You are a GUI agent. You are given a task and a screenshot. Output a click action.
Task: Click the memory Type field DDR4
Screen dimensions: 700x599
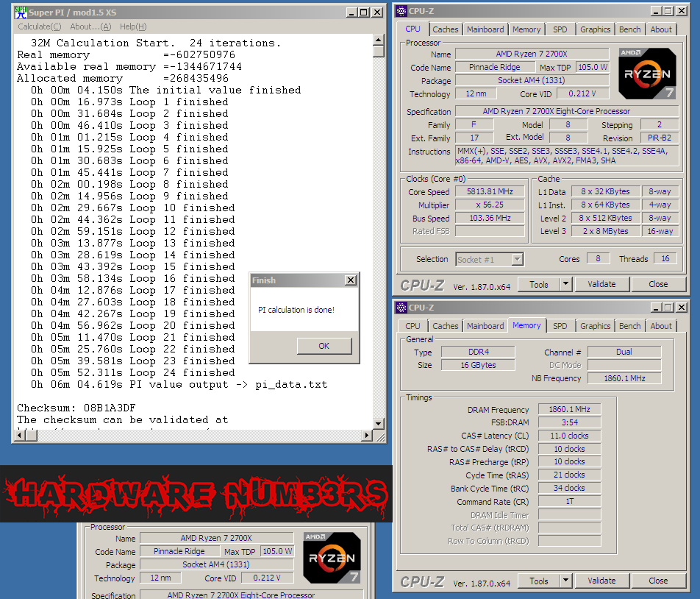pos(478,352)
